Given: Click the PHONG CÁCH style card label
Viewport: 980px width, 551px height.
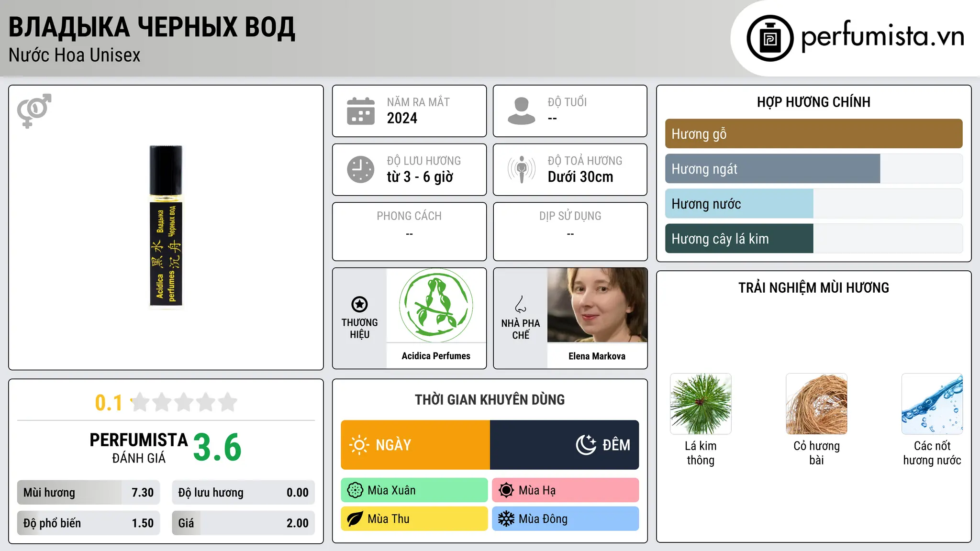Looking at the screenshot, I should coord(409,216).
